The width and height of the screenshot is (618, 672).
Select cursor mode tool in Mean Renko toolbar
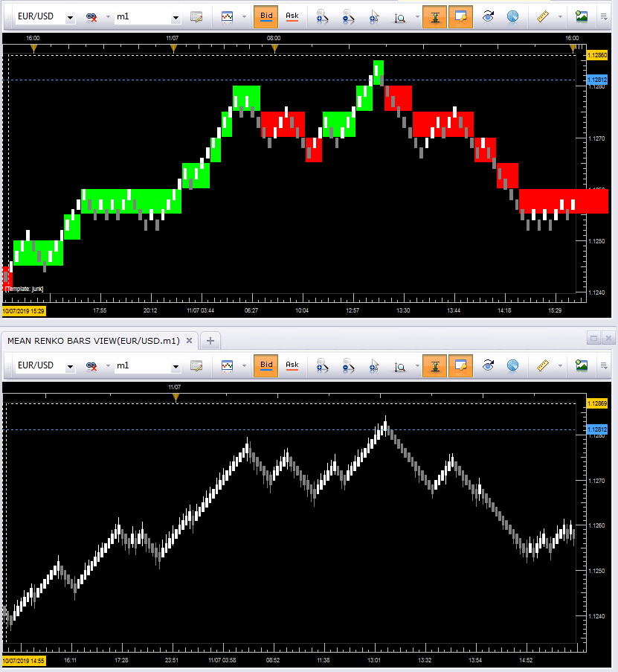[x=374, y=366]
